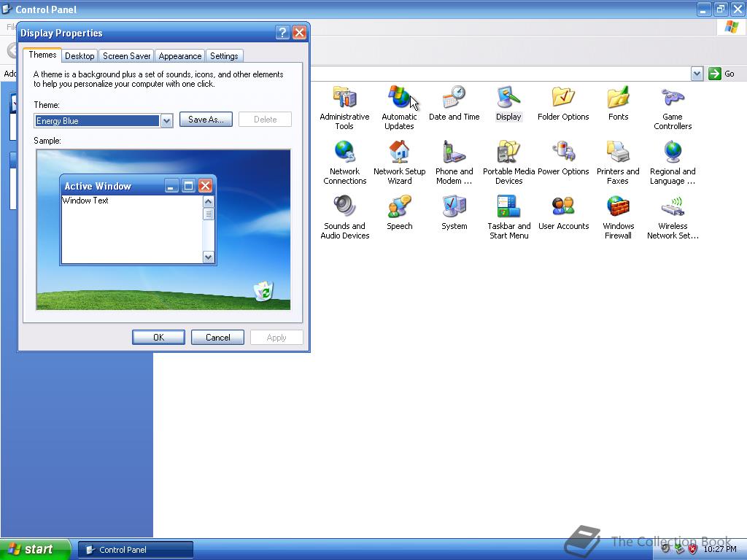Click the Window Text sample area
Viewport: 747px width, 560px height.
point(132,229)
